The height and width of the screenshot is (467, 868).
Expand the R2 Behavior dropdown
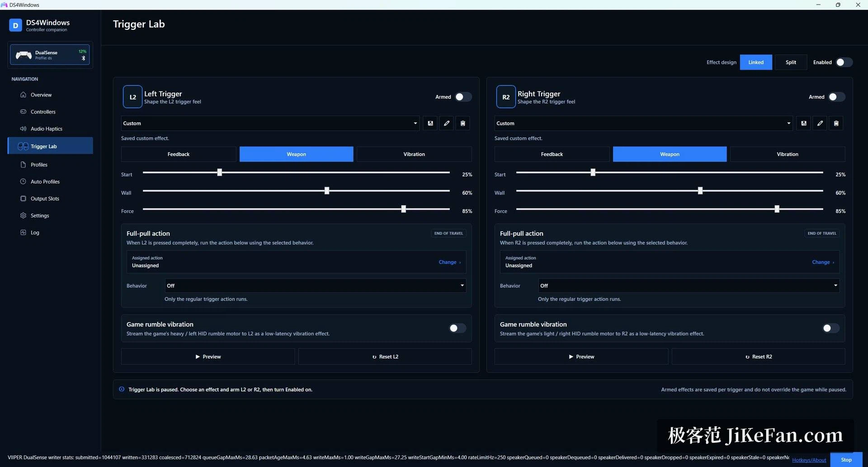tap(689, 286)
